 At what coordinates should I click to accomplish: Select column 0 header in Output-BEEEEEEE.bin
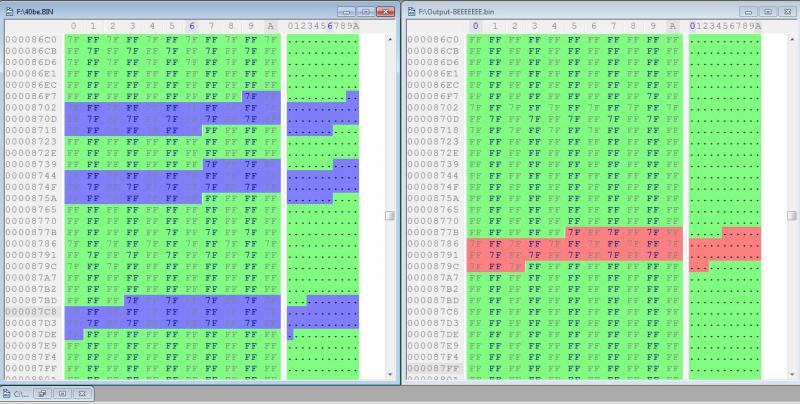click(x=475, y=25)
